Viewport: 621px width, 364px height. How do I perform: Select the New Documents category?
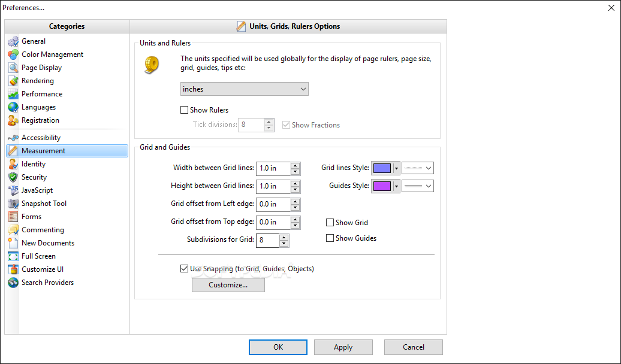48,243
